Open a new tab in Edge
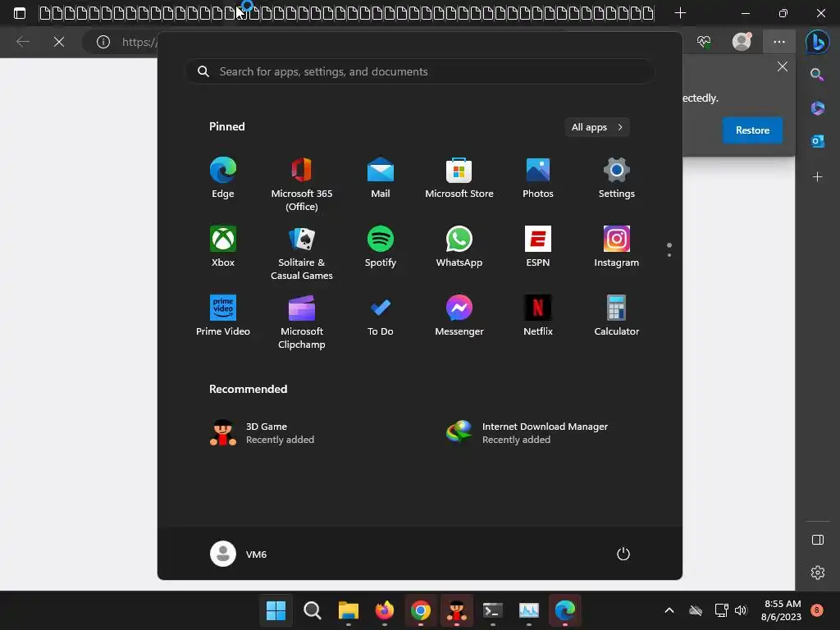The image size is (840, 630). pyautogui.click(x=680, y=13)
